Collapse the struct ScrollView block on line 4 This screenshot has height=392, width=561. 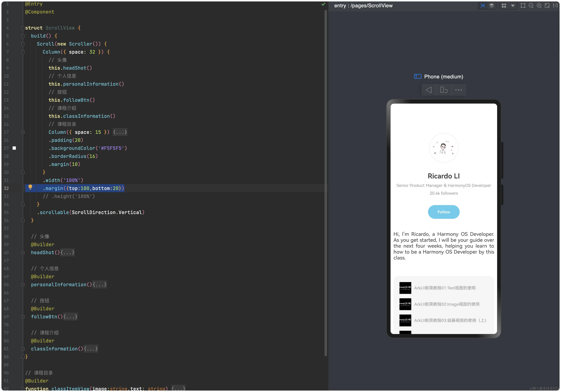click(x=23, y=28)
